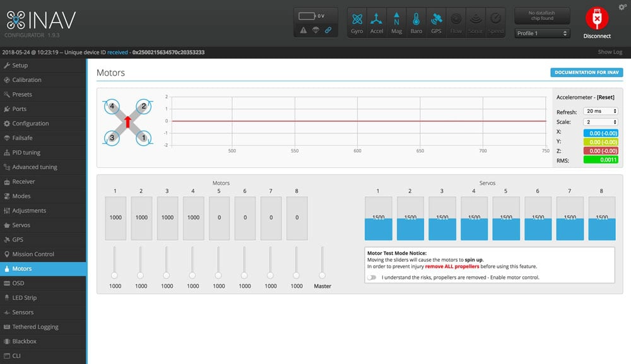Click the Mag sensor status icon
631x364 pixels.
396,23
